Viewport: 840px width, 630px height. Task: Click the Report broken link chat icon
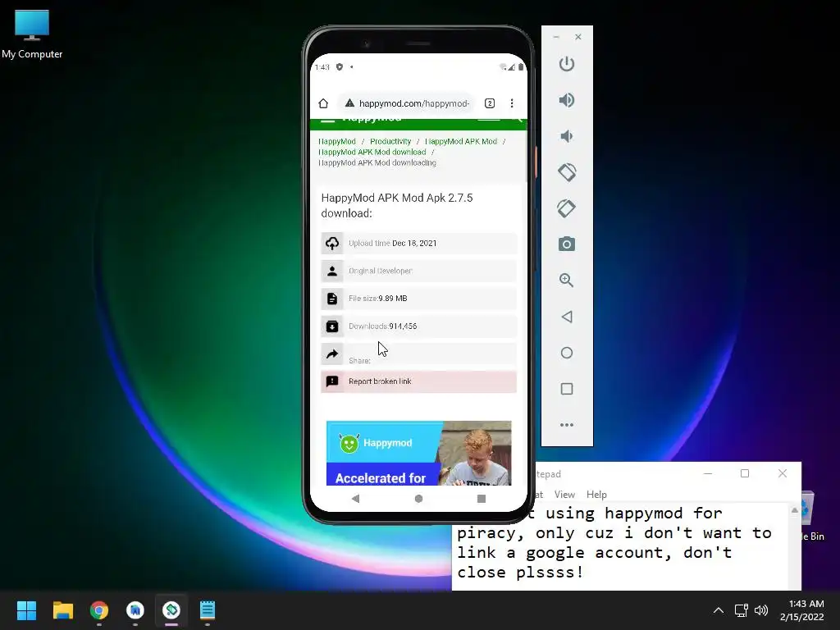tap(332, 381)
